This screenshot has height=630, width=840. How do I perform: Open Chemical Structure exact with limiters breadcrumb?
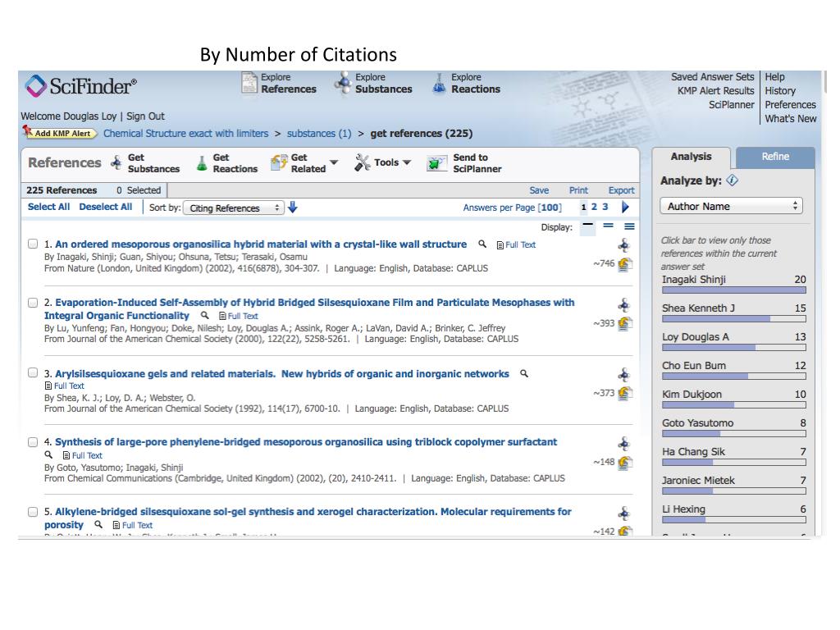pos(186,134)
